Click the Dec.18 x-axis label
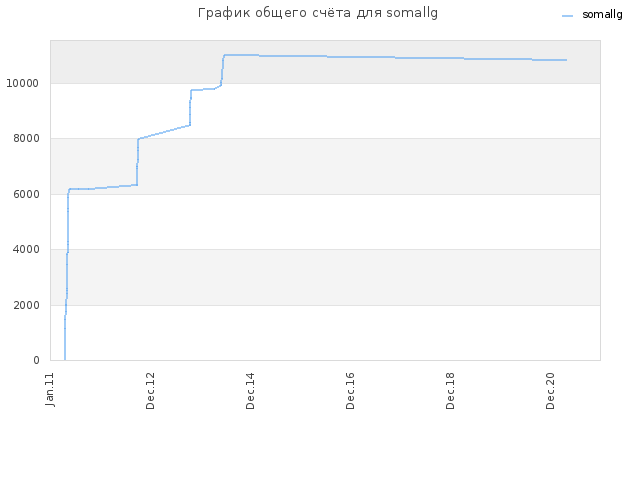This screenshot has height=480, width=640. pyautogui.click(x=450, y=391)
